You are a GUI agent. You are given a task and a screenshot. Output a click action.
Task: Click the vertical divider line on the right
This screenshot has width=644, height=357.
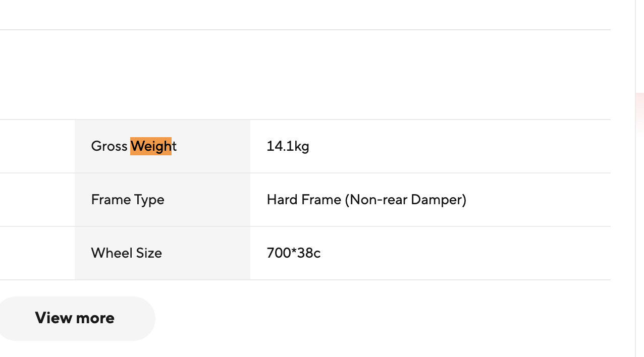(635, 178)
